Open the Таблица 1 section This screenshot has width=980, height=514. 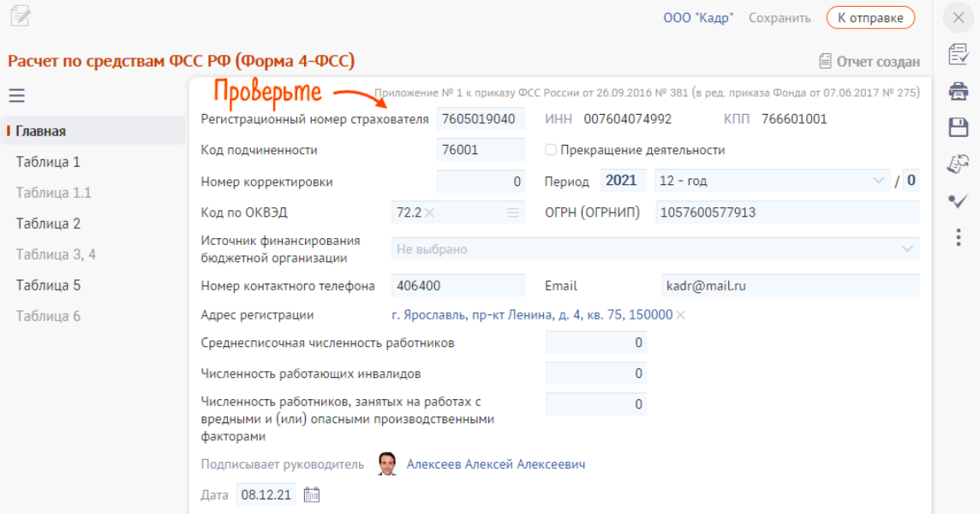pos(48,162)
